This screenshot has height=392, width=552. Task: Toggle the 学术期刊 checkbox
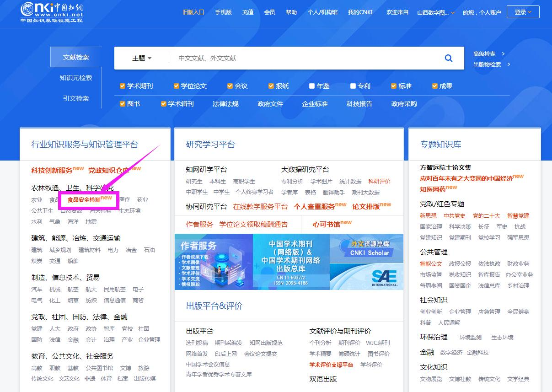click(122, 86)
